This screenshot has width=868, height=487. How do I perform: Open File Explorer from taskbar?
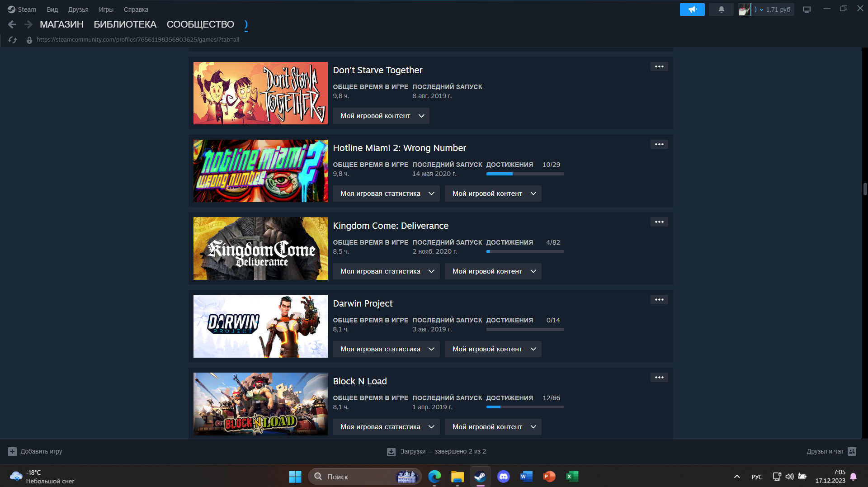point(458,477)
